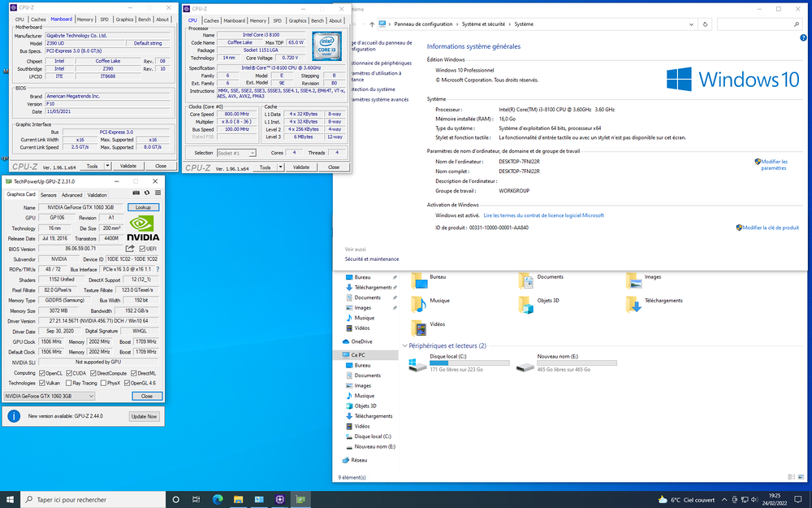812x508 pixels.
Task: Open Memory tab in Mainboard CPU-Z window
Action: click(85, 20)
